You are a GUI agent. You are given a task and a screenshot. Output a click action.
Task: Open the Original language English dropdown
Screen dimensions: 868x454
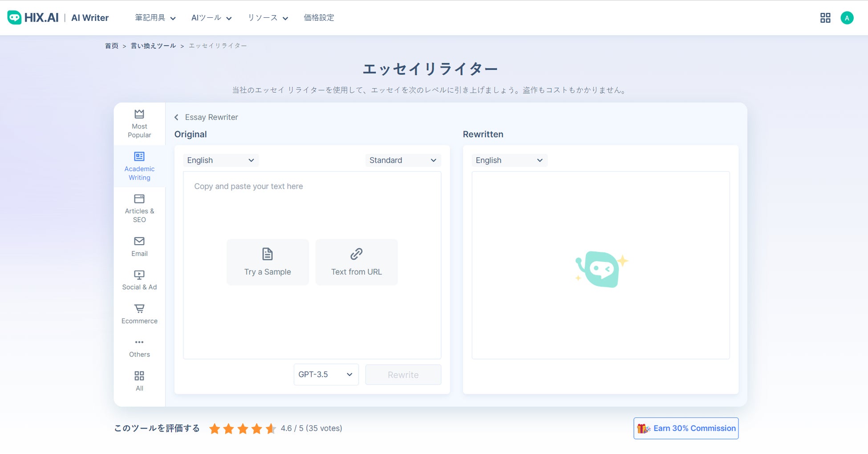pos(221,160)
